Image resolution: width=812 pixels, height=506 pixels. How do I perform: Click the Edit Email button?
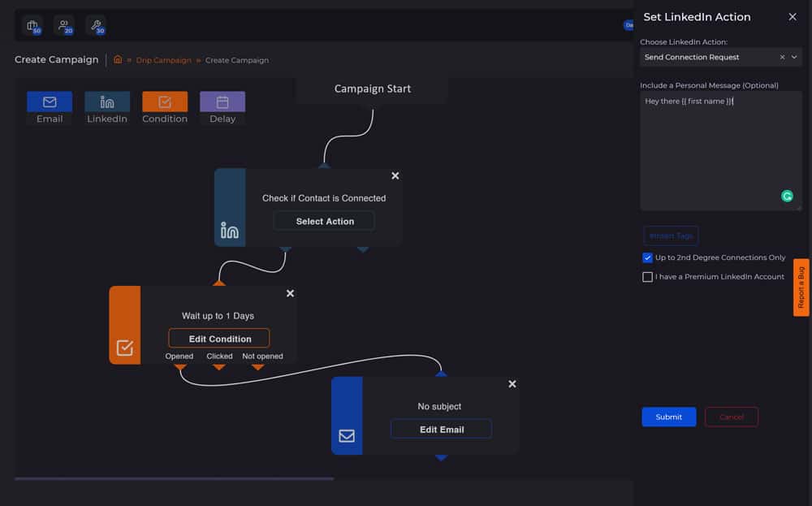coord(441,429)
